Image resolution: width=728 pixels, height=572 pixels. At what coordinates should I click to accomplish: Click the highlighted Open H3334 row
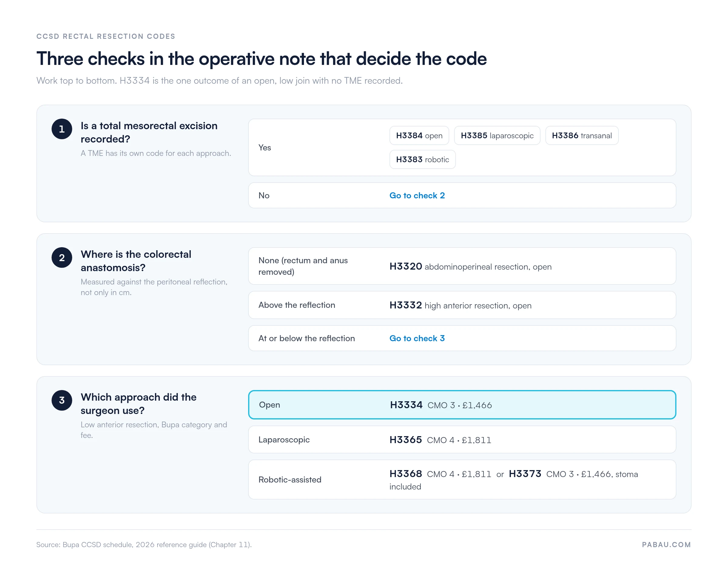pos(462,405)
